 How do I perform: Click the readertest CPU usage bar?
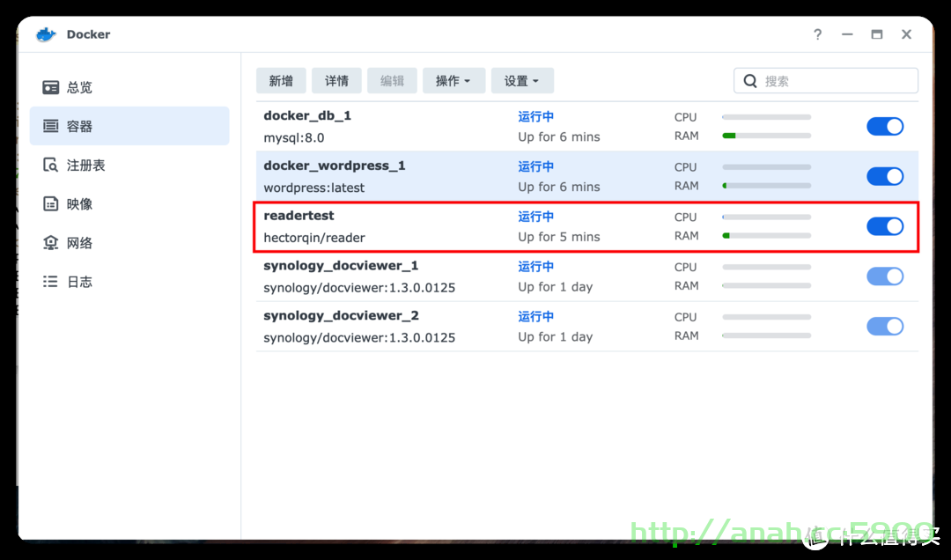click(x=767, y=217)
